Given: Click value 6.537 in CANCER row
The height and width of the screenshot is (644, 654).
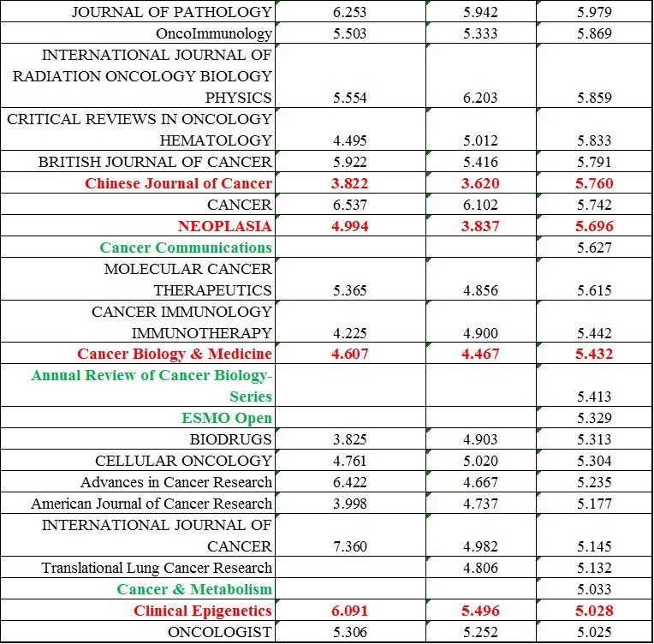Looking at the screenshot, I should [349, 205].
